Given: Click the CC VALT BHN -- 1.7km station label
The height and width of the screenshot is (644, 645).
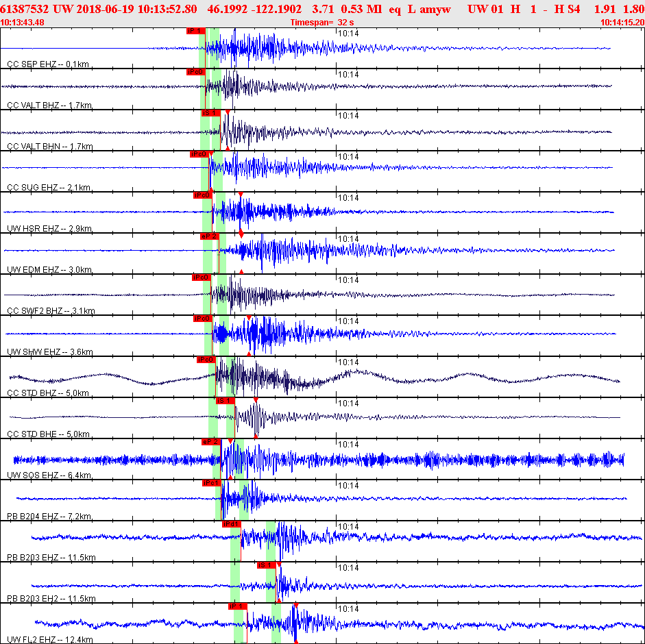Looking at the screenshot, I should tap(50, 147).
